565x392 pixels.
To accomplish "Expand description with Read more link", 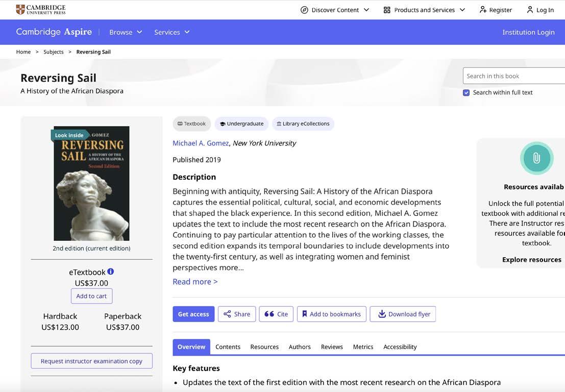I will coord(195,282).
